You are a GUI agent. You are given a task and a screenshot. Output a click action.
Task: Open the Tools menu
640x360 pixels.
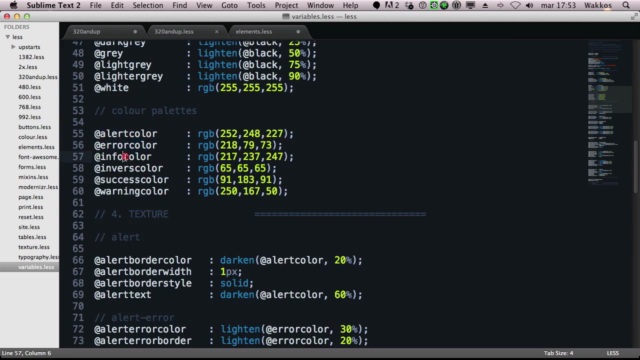pyautogui.click(x=256, y=5)
